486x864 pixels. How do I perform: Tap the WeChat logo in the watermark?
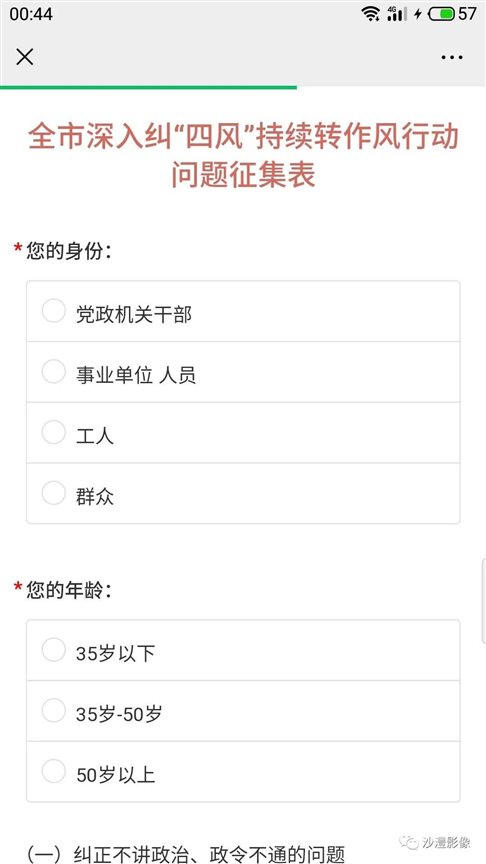click(x=409, y=842)
